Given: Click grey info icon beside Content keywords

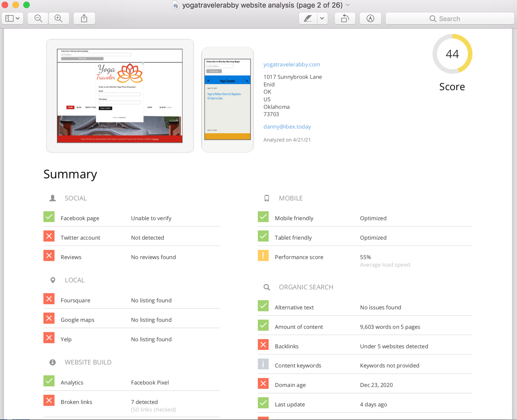Looking at the screenshot, I should tap(263, 364).
